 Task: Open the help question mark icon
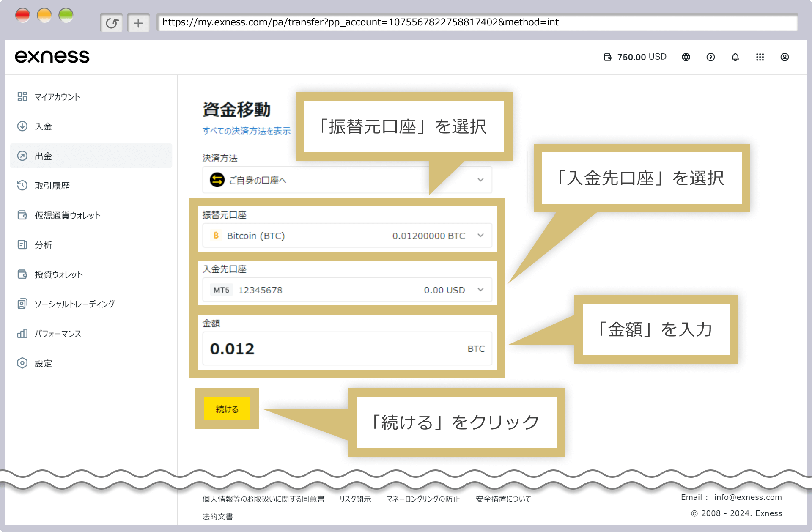(x=710, y=57)
